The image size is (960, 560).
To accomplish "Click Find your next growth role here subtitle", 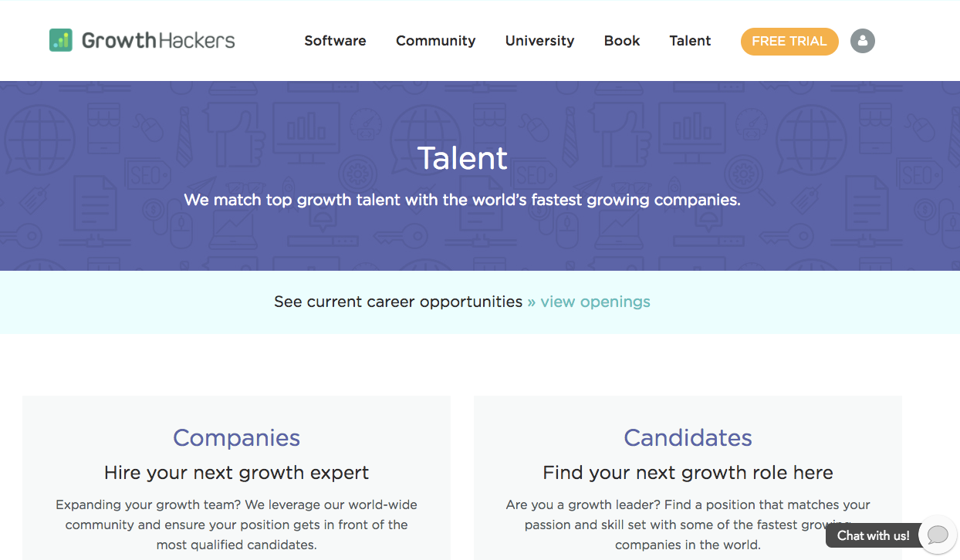I will pos(688,472).
